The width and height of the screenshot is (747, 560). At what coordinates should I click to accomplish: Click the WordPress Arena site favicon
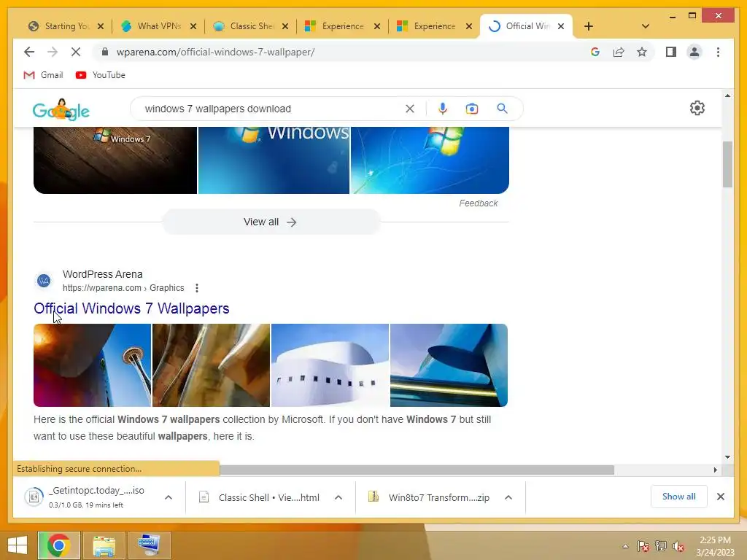(x=44, y=281)
